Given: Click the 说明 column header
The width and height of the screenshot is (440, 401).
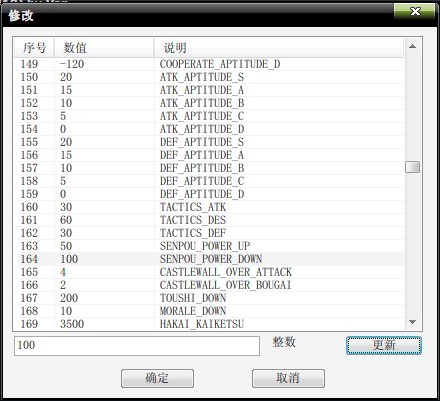Looking at the screenshot, I should 279,48.
